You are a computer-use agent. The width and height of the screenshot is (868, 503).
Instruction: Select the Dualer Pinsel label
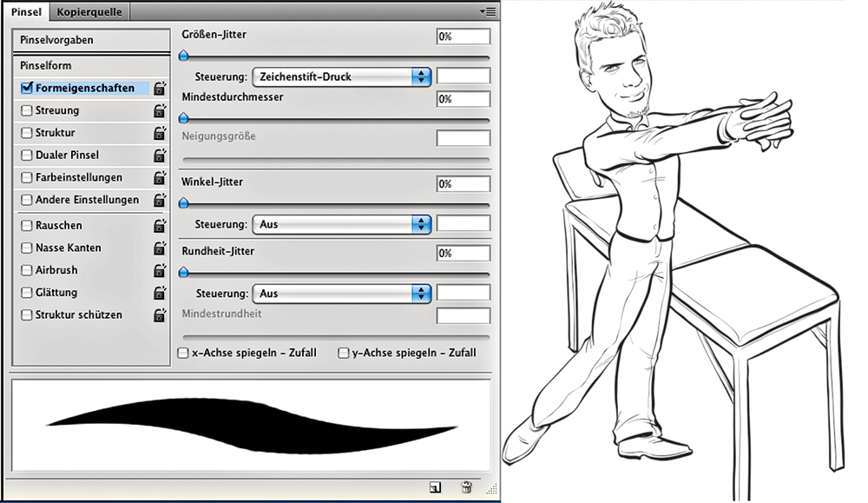(67, 156)
